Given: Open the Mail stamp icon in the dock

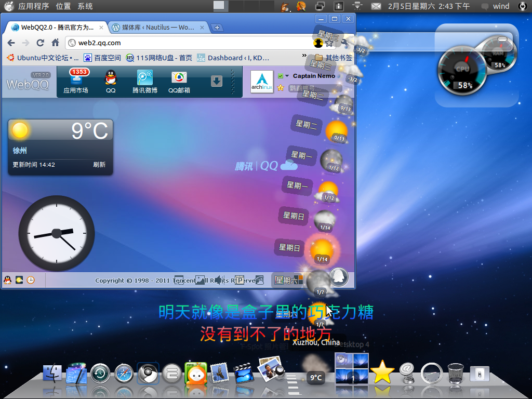Looking at the screenshot, I should pos(220,373).
